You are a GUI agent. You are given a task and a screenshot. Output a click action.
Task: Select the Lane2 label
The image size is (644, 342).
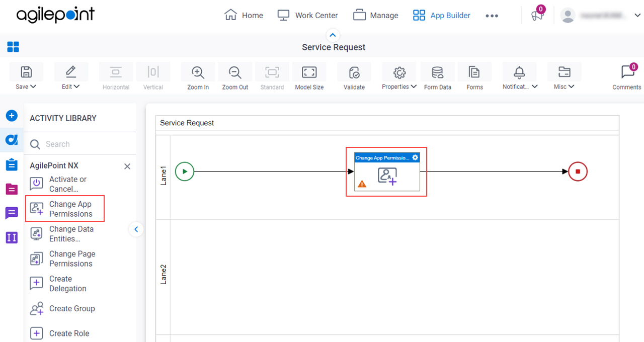[164, 275]
